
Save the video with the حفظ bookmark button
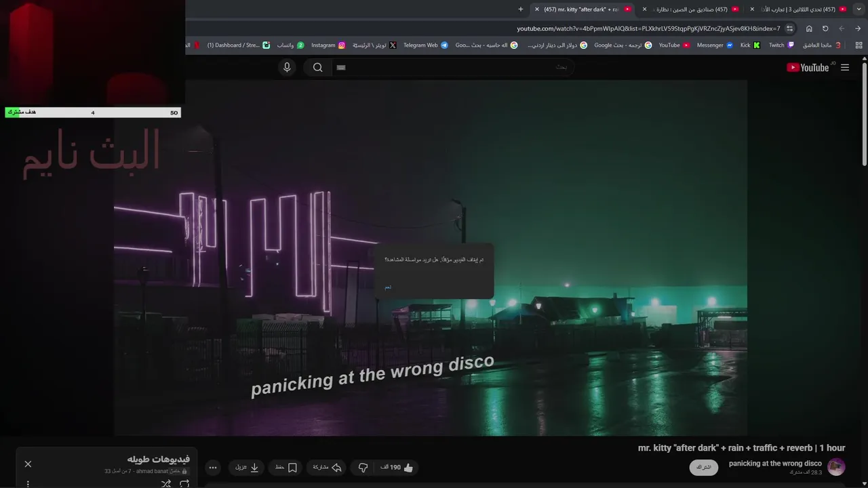(x=285, y=467)
